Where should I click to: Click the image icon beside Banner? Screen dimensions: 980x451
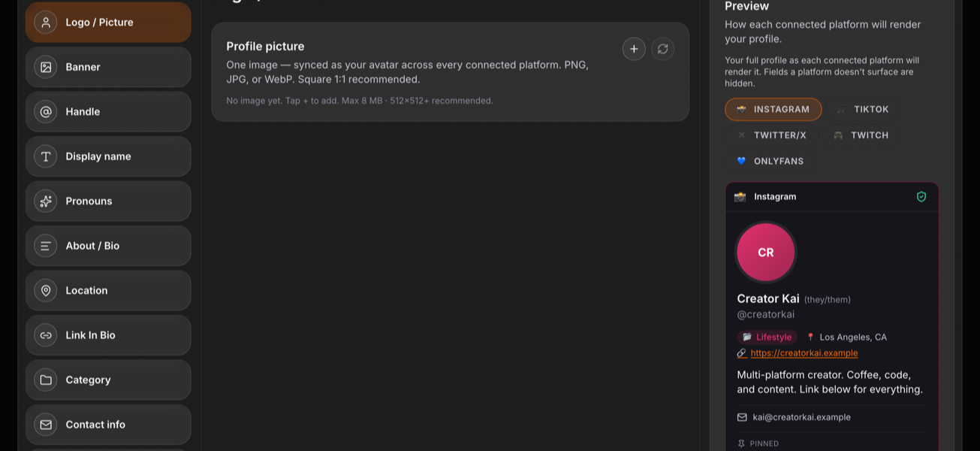click(x=46, y=67)
